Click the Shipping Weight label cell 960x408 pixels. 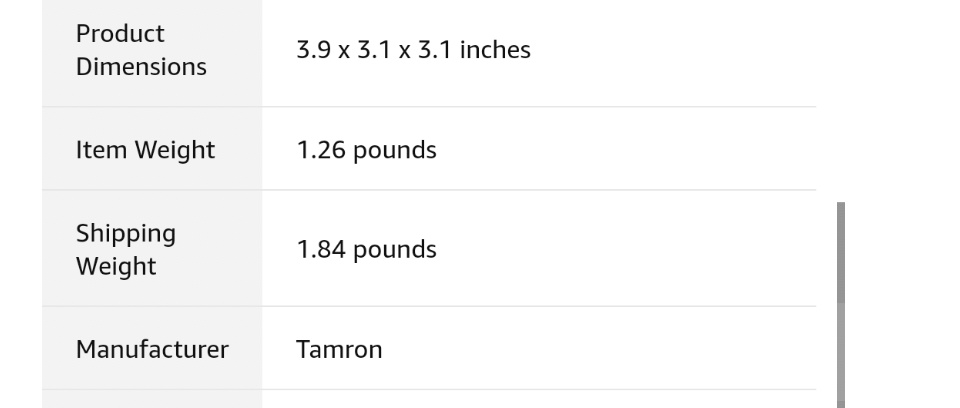[126, 249]
